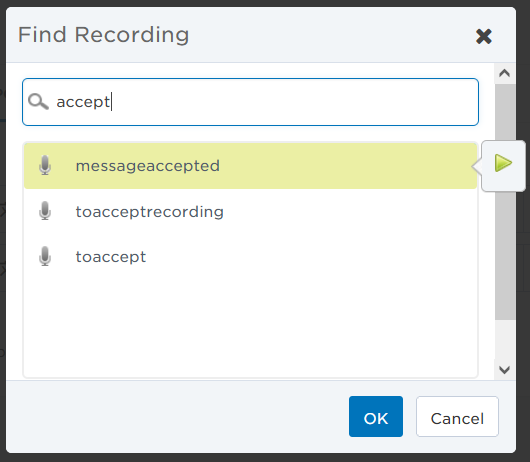
Task: Cancel the recording search dialog
Action: (x=457, y=416)
